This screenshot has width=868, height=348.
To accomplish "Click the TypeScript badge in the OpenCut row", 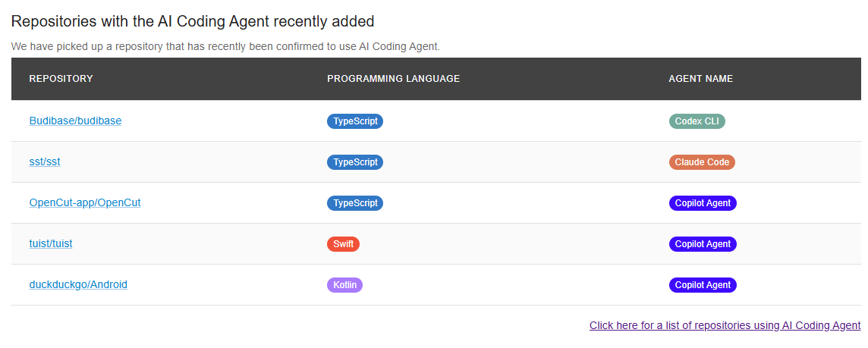I will (x=355, y=203).
